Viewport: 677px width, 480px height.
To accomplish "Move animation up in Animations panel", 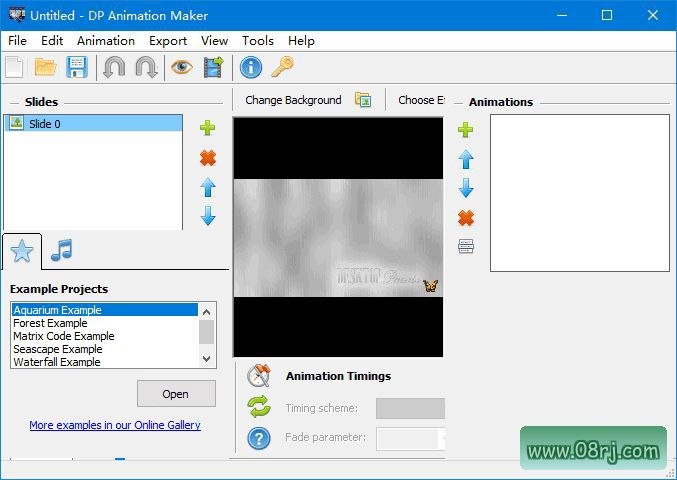I will [x=466, y=159].
